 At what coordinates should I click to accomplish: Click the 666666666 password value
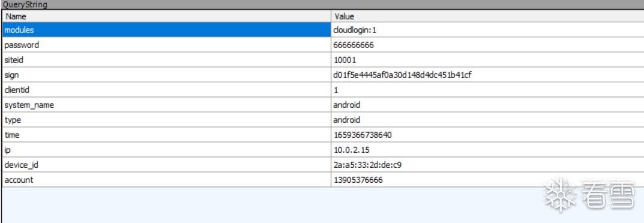point(353,45)
